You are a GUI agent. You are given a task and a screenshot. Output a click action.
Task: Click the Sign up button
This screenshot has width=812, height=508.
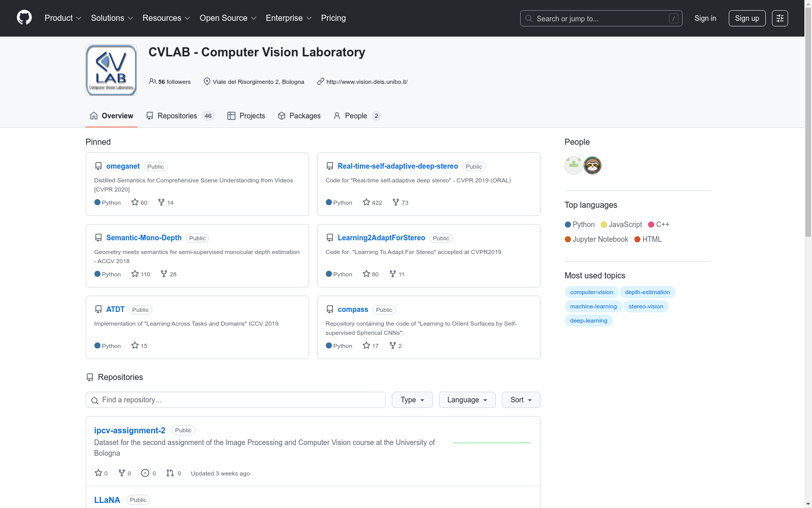(747, 18)
